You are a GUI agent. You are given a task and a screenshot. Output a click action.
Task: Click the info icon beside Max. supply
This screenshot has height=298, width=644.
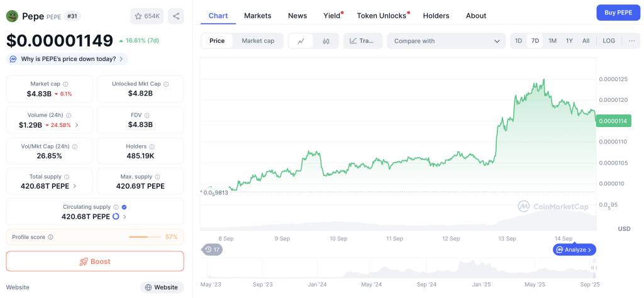pyautogui.click(x=157, y=177)
